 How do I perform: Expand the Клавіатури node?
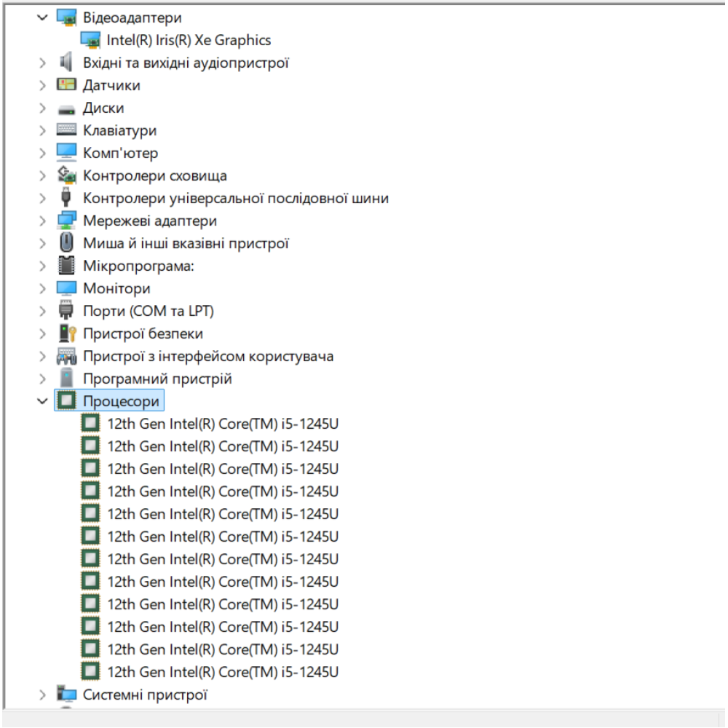click(42, 130)
